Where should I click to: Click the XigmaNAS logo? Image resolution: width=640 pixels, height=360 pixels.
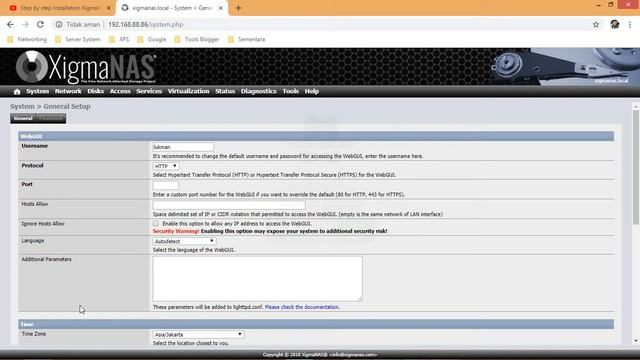tap(86, 67)
